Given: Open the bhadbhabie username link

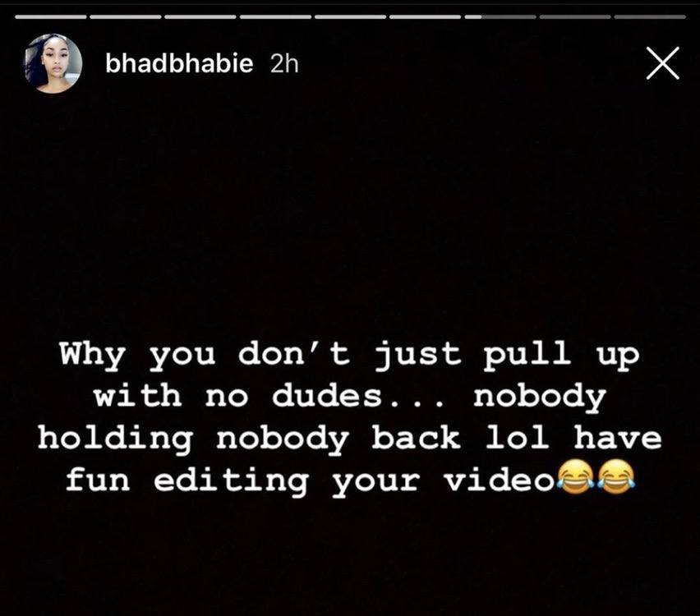Looking at the screenshot, I should [x=179, y=63].
